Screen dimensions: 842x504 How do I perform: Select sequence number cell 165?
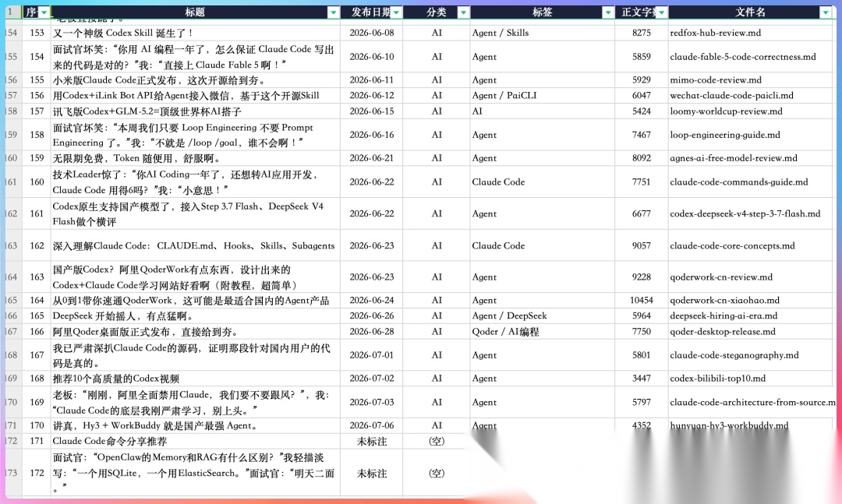(x=37, y=315)
